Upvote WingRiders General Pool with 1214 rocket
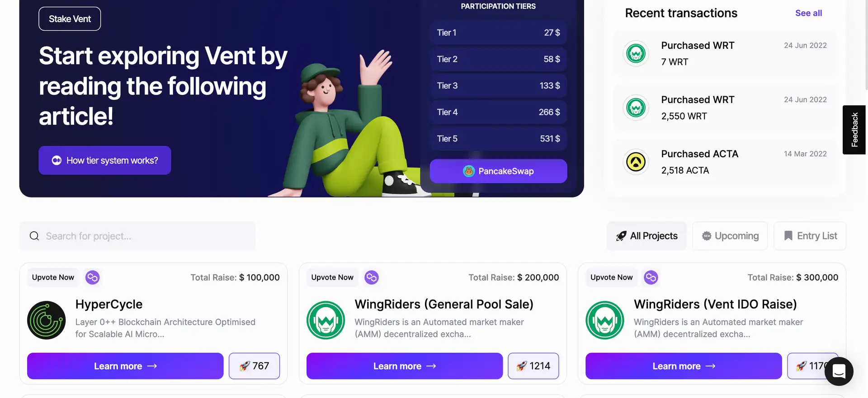Image resolution: width=868 pixels, height=398 pixels. (533, 366)
